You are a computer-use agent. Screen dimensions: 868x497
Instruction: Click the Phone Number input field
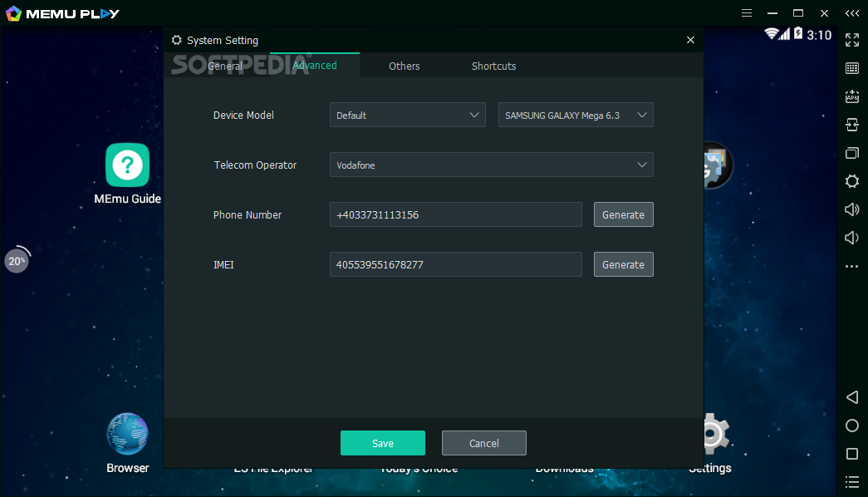(x=455, y=214)
